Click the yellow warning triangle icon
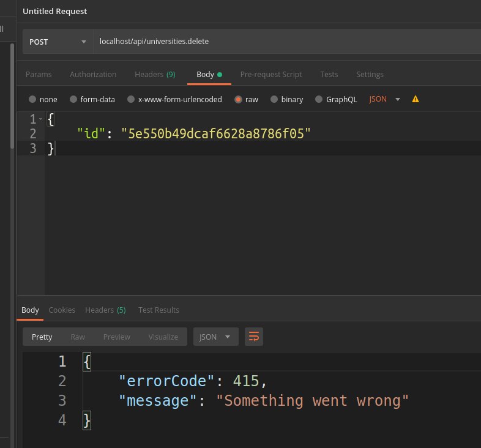This screenshot has width=481, height=448. point(416,99)
